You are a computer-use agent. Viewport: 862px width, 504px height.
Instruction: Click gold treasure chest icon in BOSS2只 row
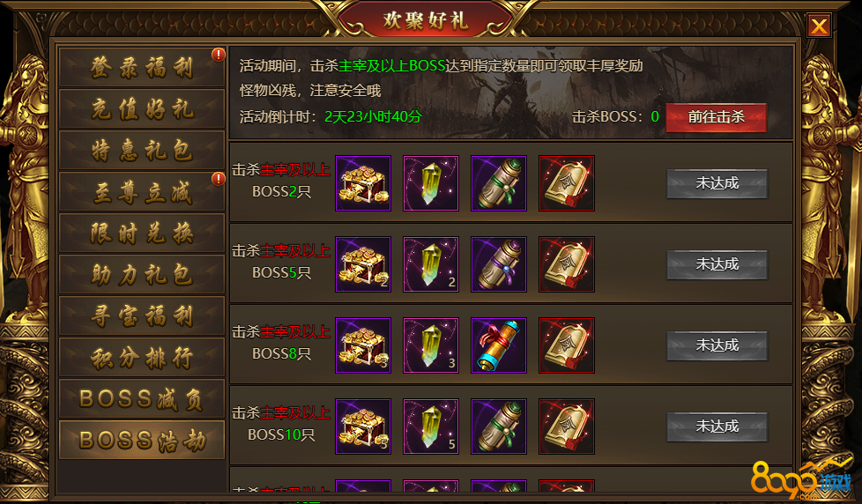click(x=363, y=183)
